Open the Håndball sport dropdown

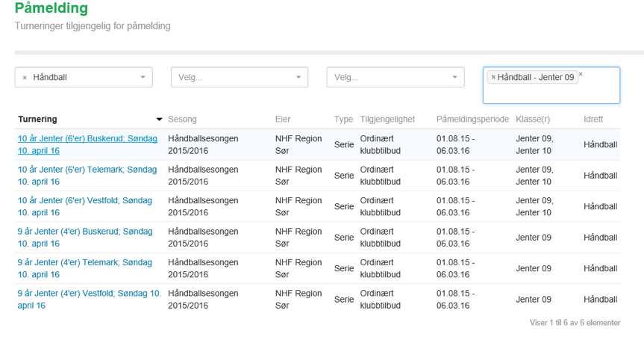(x=143, y=78)
